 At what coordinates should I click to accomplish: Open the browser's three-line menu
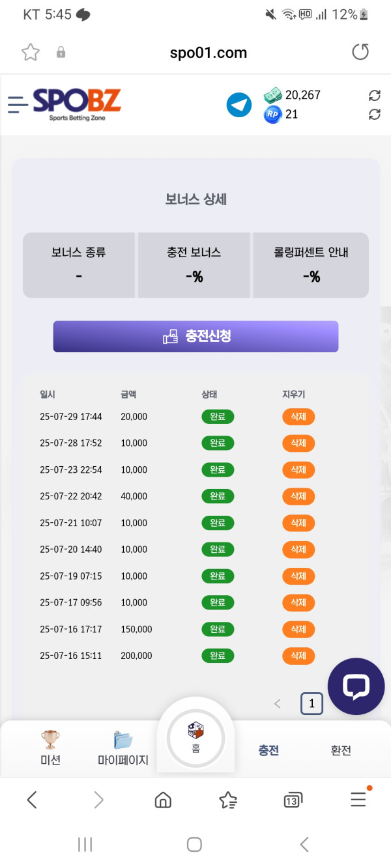358,799
